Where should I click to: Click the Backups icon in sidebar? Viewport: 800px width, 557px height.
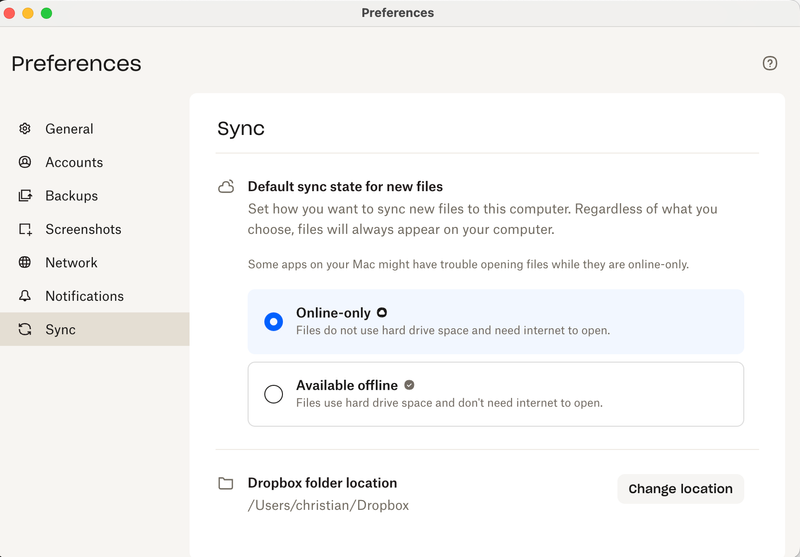pyautogui.click(x=25, y=196)
